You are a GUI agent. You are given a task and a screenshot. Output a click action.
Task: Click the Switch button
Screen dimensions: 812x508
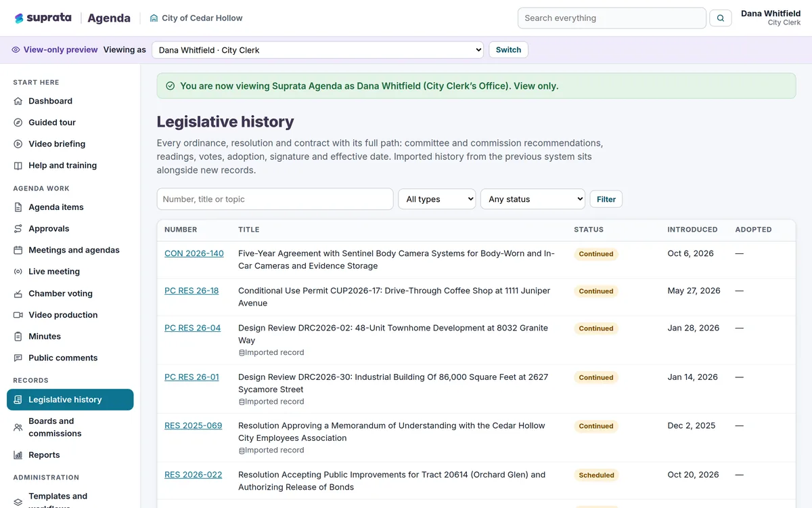pyautogui.click(x=508, y=49)
